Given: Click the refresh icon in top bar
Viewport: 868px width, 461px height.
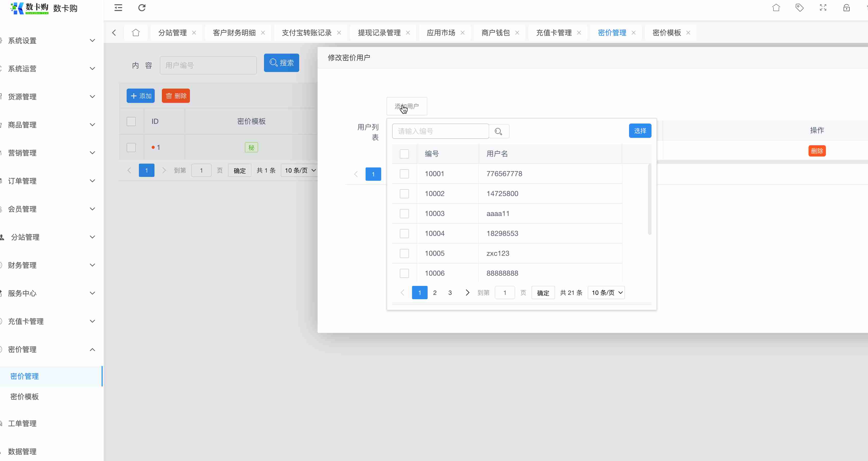Looking at the screenshot, I should tap(142, 8).
